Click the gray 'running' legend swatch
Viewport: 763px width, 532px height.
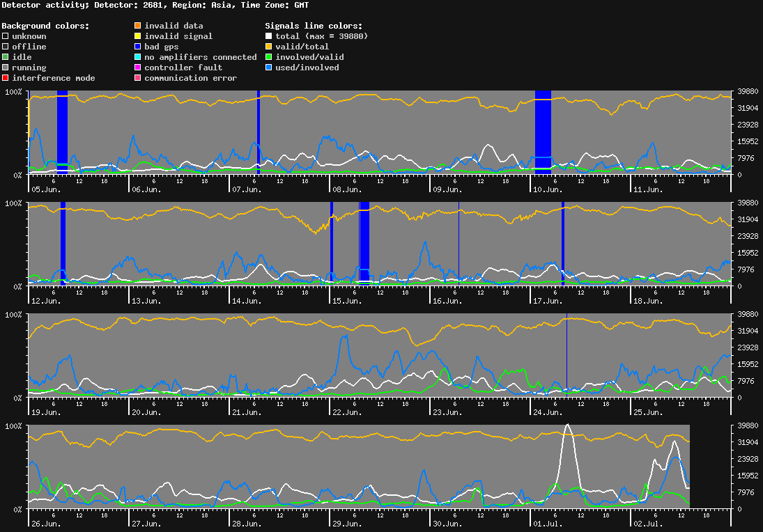pyautogui.click(x=6, y=68)
